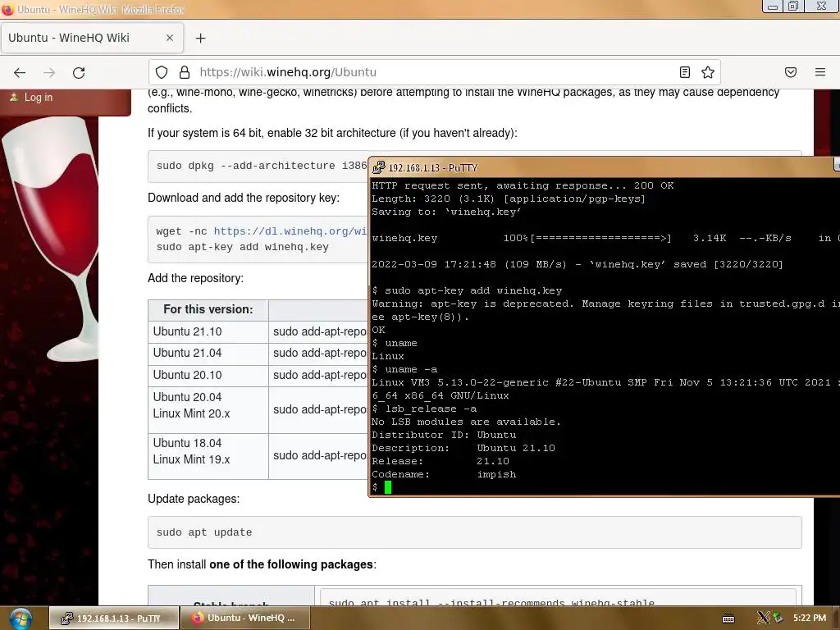Viewport: 840px width, 630px height.
Task: Open a new tab with plus button
Action: (x=200, y=38)
